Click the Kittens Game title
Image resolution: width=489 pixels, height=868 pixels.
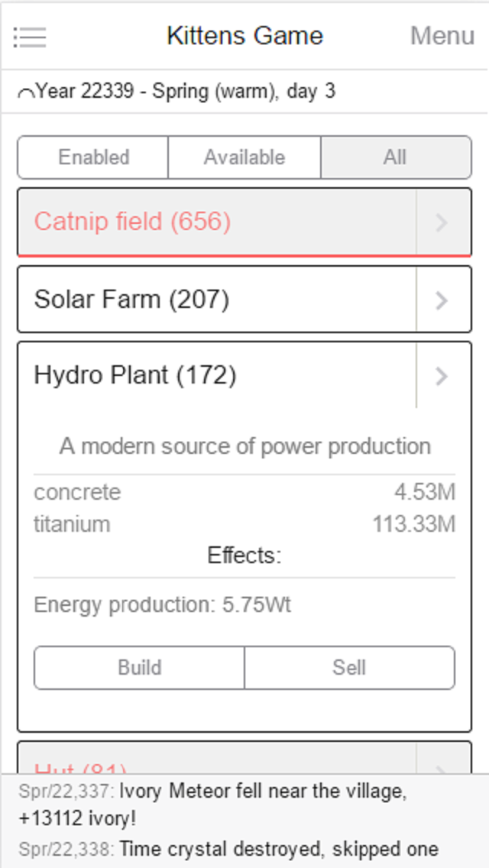click(244, 36)
